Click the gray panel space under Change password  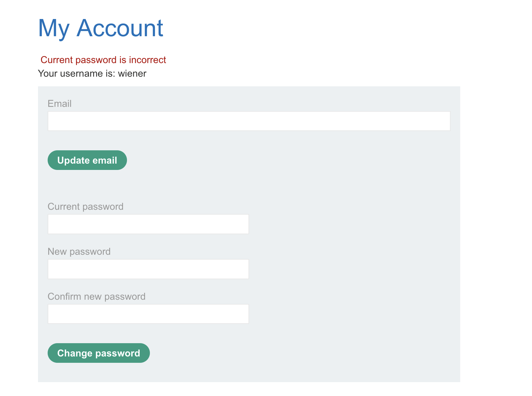click(249, 372)
